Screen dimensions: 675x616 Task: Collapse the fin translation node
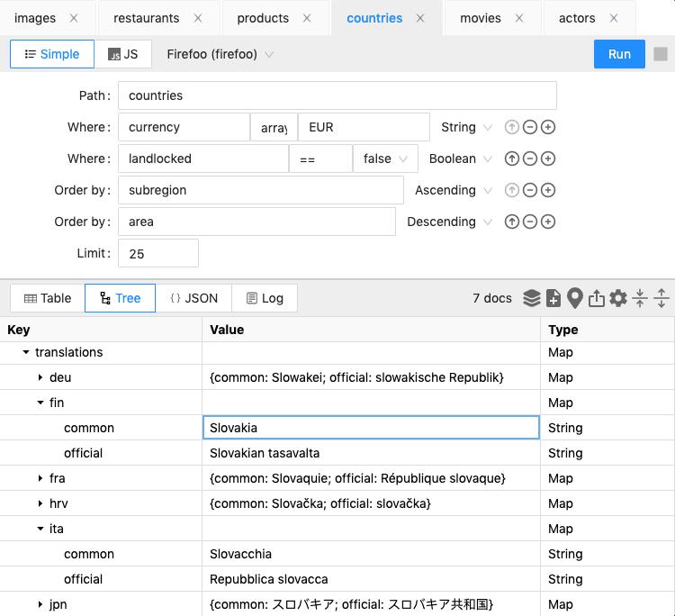40,403
